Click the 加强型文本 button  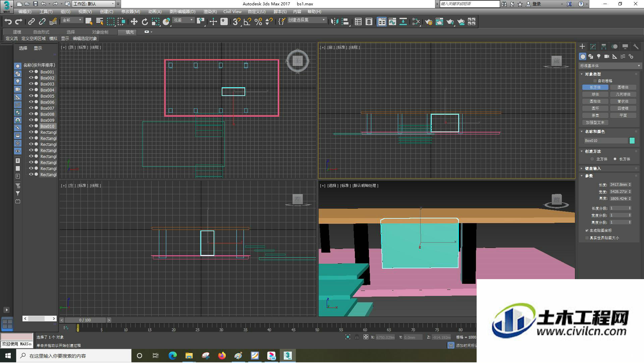click(x=595, y=122)
